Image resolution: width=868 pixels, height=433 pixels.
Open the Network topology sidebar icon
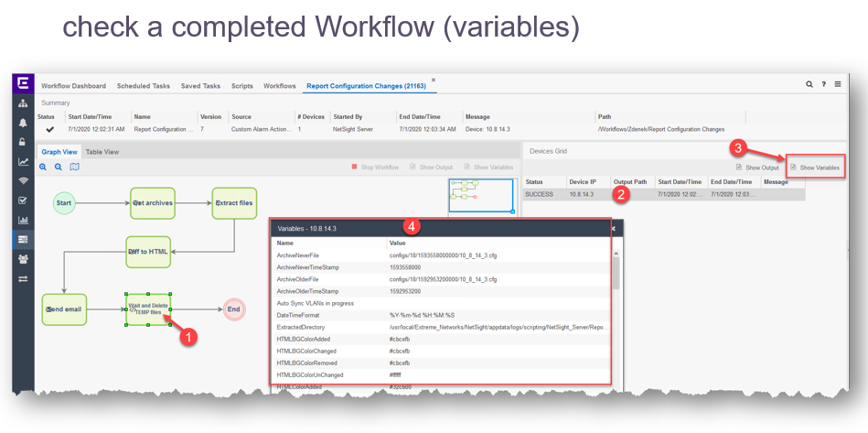click(23, 103)
